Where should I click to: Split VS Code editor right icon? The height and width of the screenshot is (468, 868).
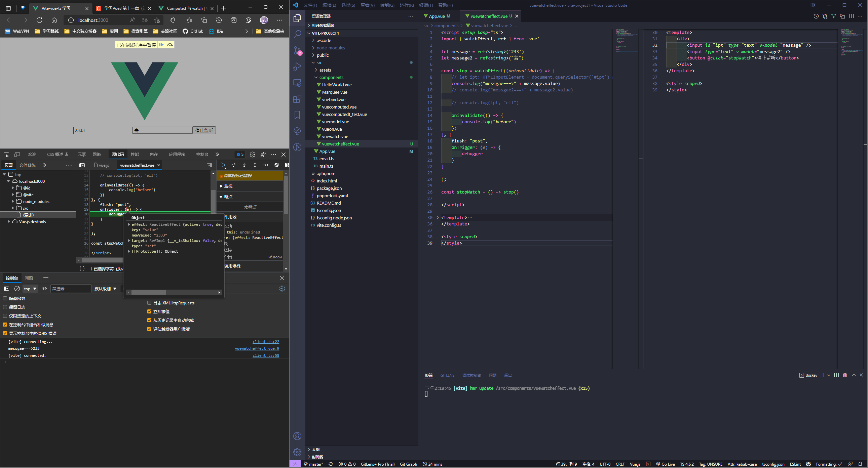pos(851,16)
